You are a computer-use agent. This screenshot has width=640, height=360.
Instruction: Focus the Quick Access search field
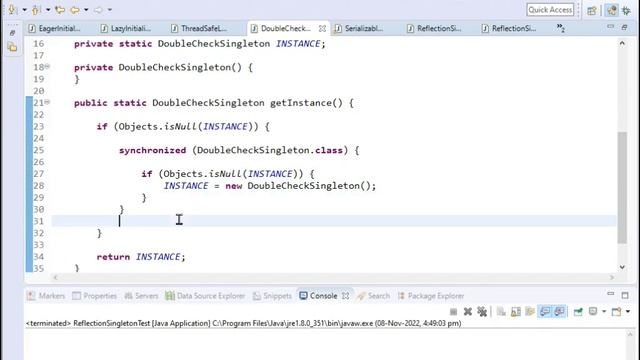(x=550, y=9)
